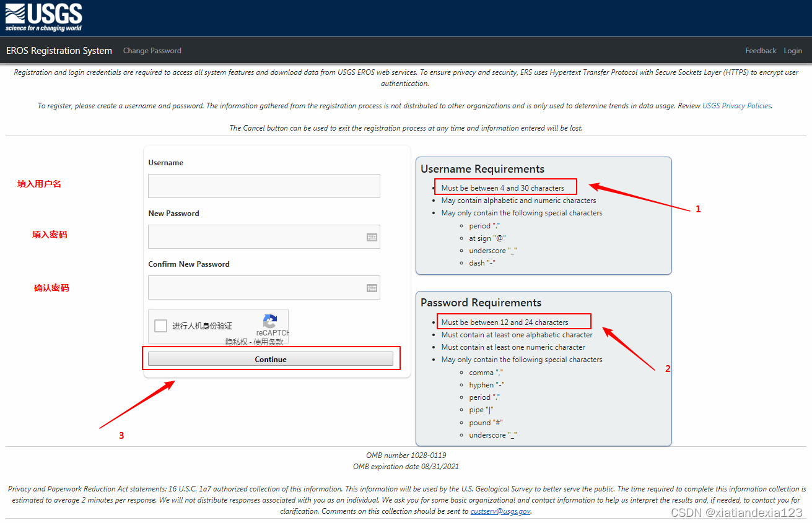Viewport: 812px width, 523px height.
Task: Click the reCAPTCHA logo icon
Action: (269, 321)
